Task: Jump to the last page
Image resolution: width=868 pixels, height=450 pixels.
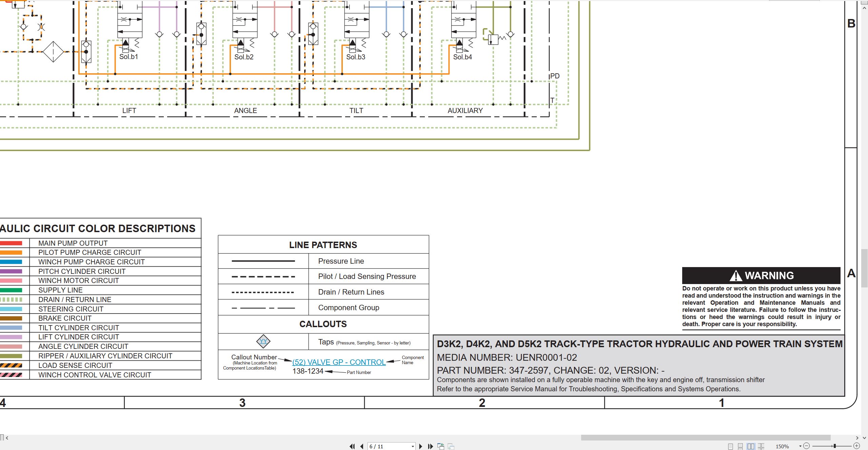Action: (x=431, y=446)
